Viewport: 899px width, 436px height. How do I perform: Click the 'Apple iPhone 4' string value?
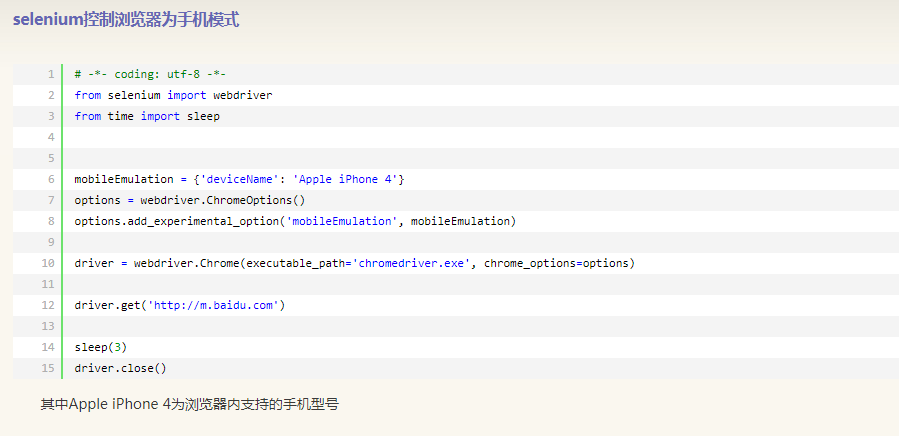point(345,179)
